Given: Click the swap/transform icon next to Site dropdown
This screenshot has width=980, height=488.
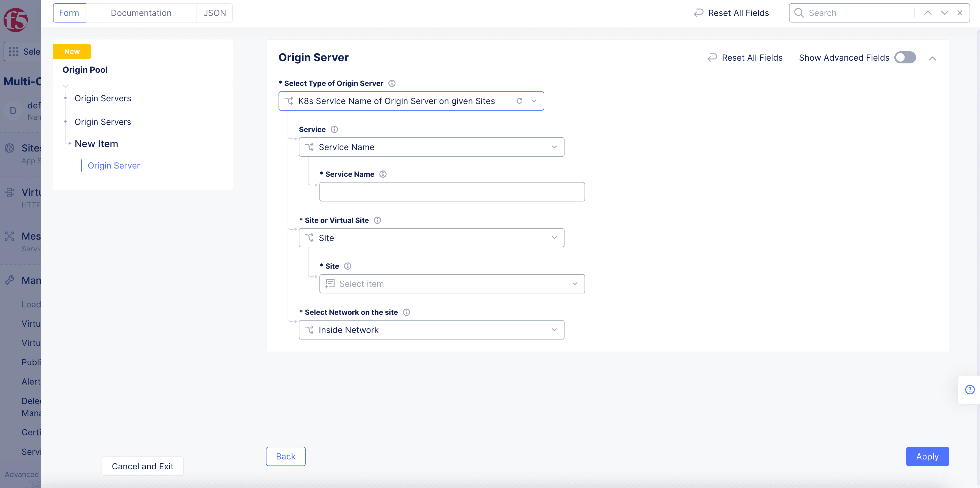Looking at the screenshot, I should click(310, 237).
